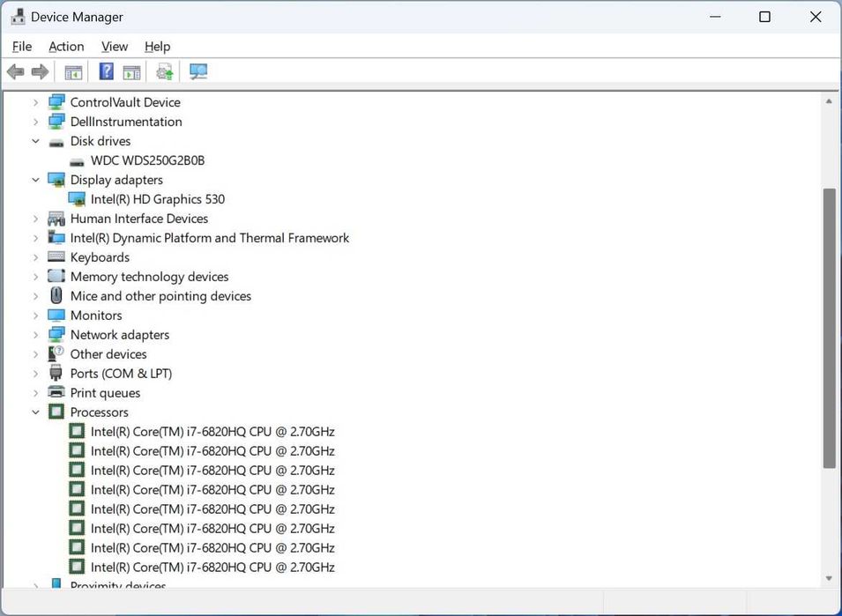
Task: Click the Memory technology devices icon
Action: point(56,277)
